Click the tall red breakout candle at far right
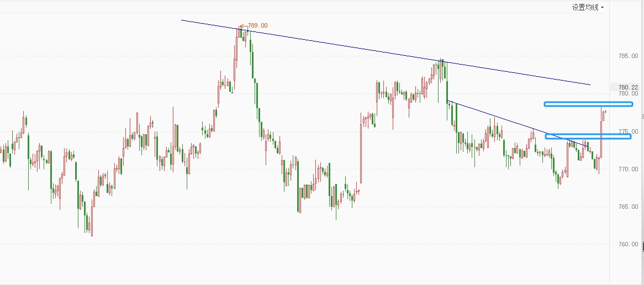This screenshot has height=285, width=644. point(601,138)
